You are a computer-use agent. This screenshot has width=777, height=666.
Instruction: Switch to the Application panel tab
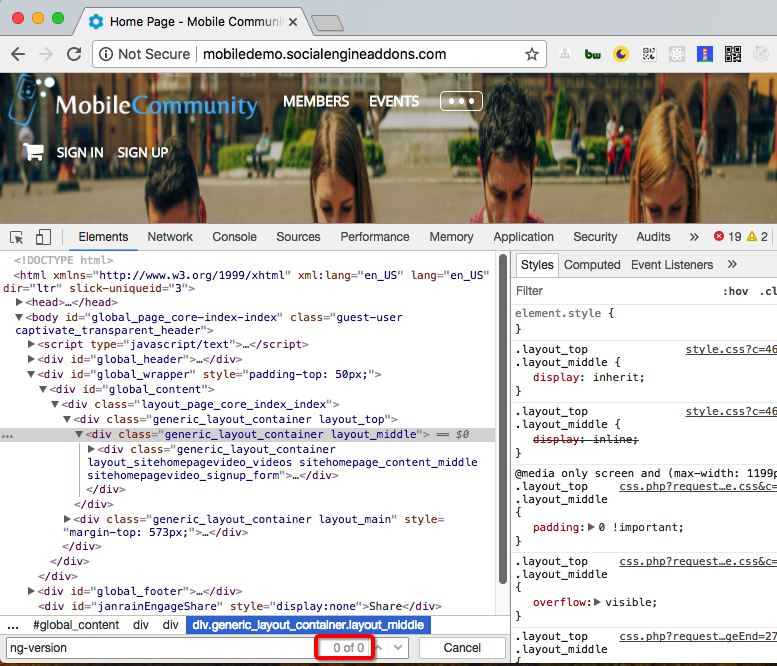523,237
